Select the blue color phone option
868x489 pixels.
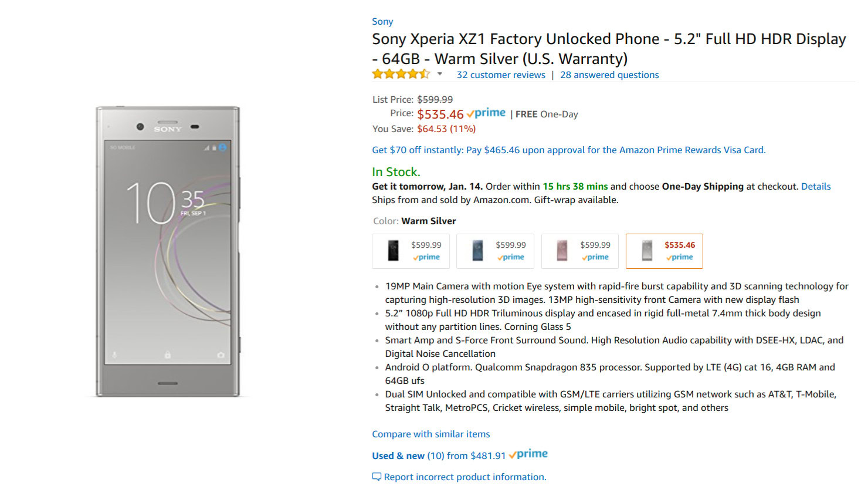[x=495, y=251]
